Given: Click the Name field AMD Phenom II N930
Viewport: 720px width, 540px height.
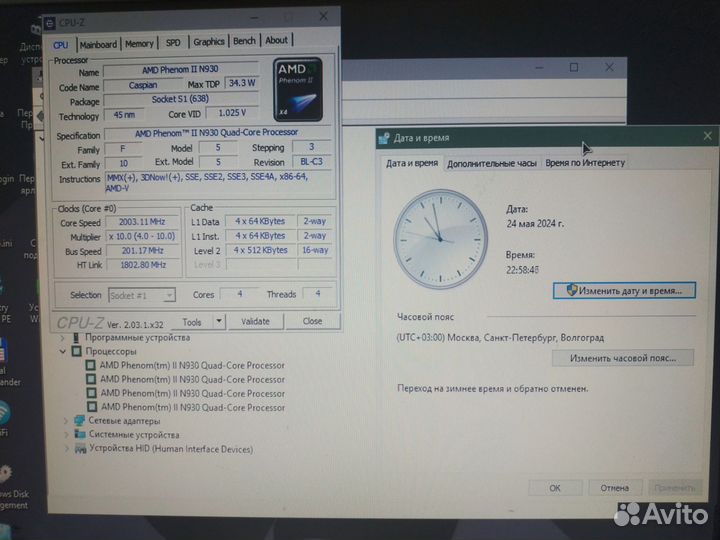Looking at the screenshot, I should pyautogui.click(x=180, y=69).
